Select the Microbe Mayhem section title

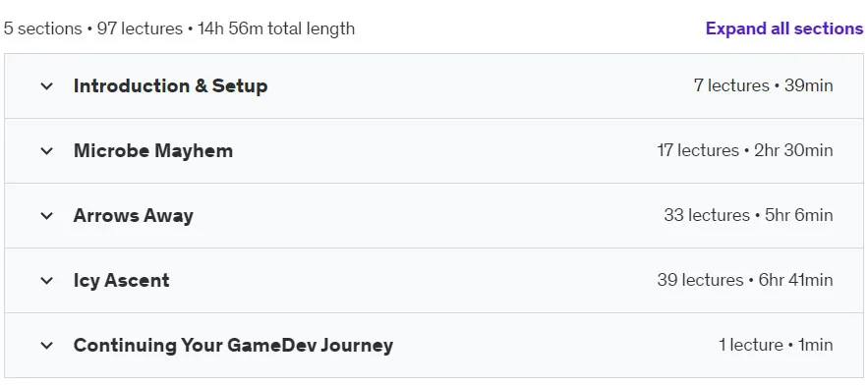(x=153, y=150)
